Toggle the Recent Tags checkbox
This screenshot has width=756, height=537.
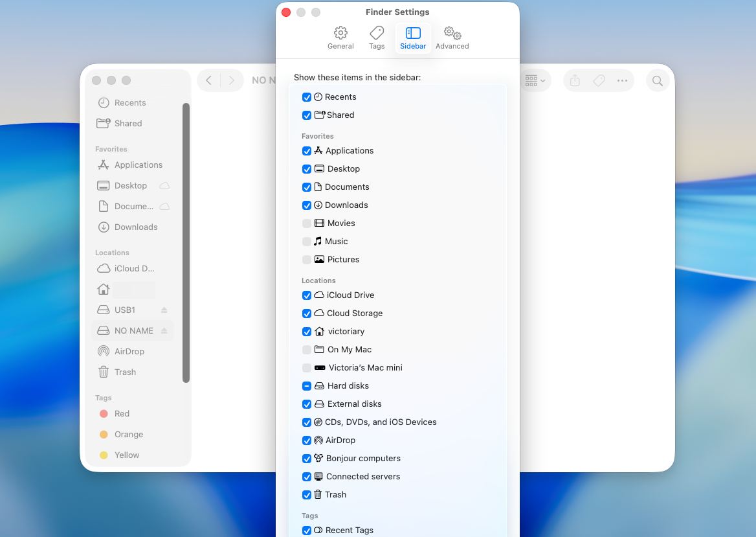[x=307, y=531]
